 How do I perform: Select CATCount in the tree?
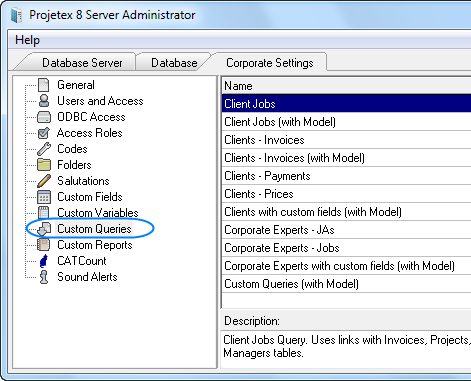pyautogui.click(x=81, y=261)
